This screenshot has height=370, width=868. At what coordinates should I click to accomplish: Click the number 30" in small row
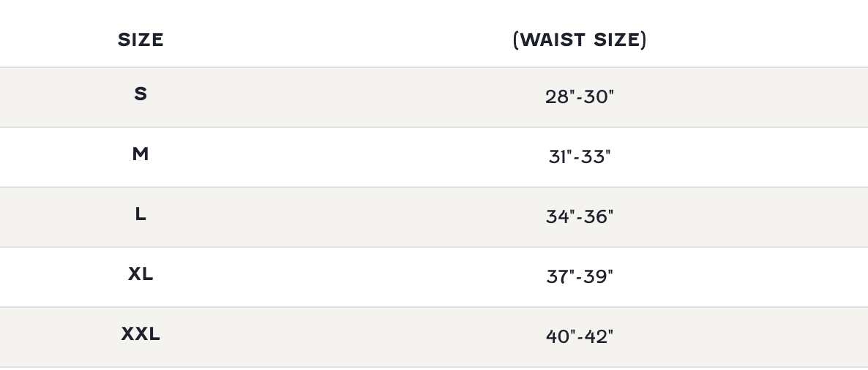[599, 97]
